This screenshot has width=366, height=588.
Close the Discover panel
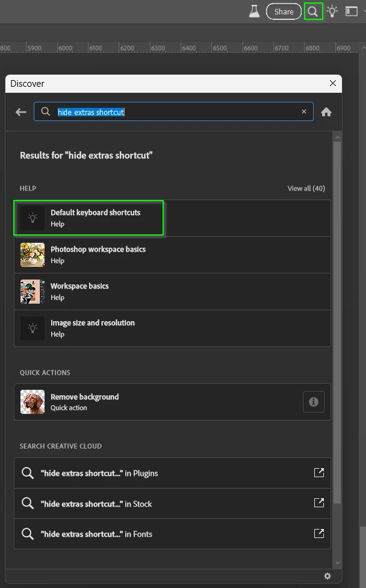click(x=333, y=83)
